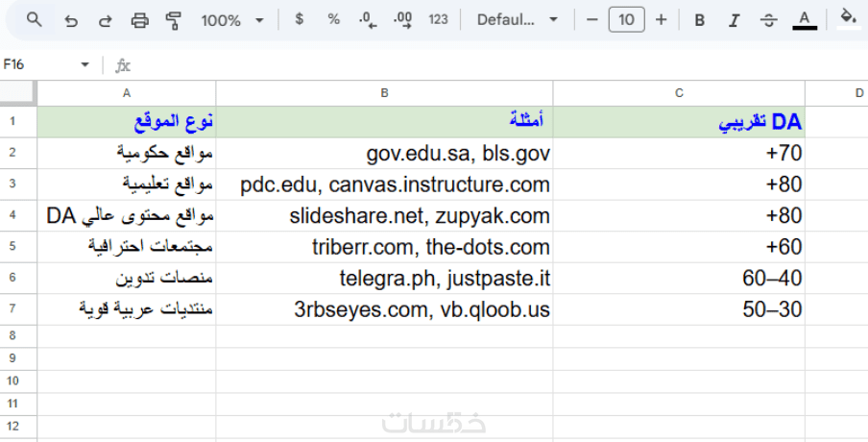Format as percent

333,20
